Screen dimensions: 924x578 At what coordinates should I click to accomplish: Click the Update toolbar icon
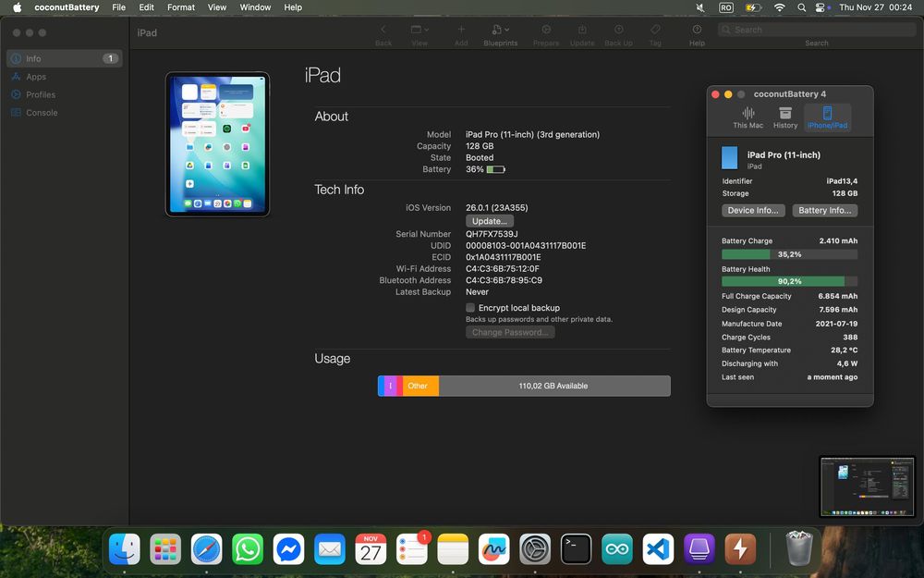tap(581, 30)
